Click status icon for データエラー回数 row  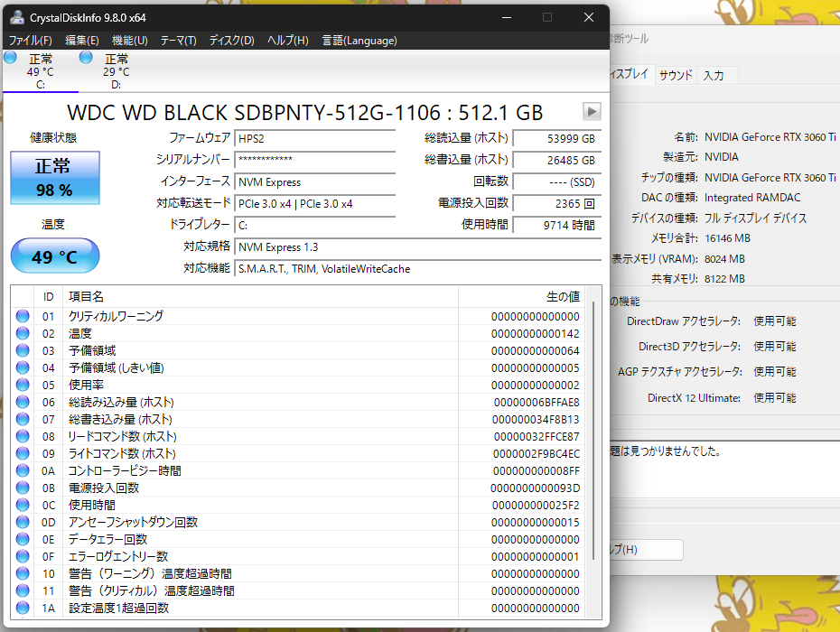coord(23,539)
